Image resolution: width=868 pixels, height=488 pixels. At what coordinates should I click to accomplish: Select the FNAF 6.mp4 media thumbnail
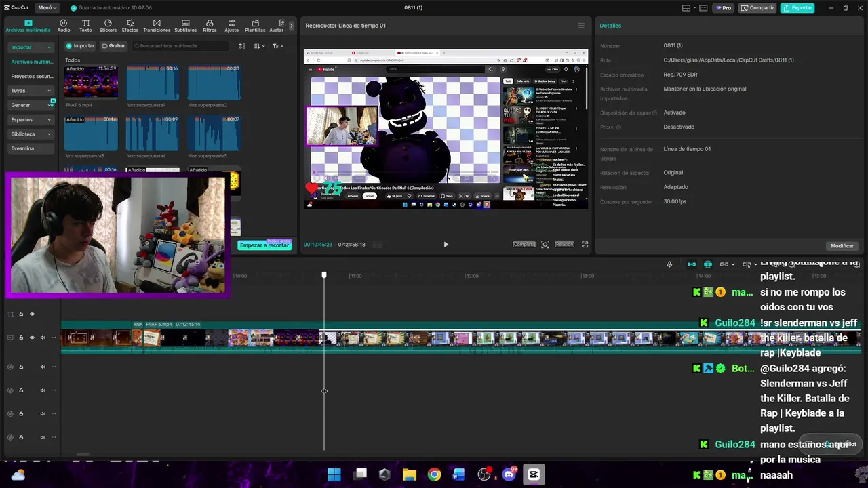coord(91,83)
